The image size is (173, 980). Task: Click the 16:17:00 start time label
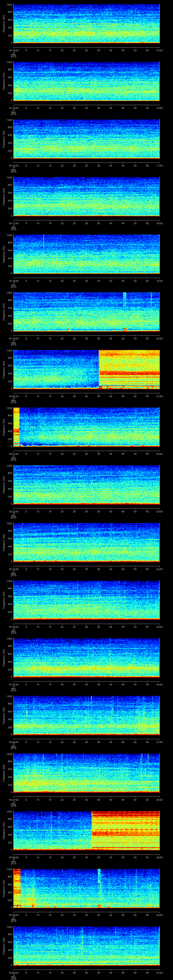click(13, 223)
